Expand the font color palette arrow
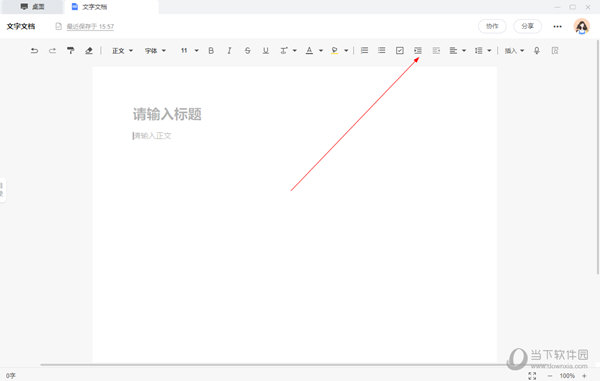 pyautogui.click(x=321, y=50)
